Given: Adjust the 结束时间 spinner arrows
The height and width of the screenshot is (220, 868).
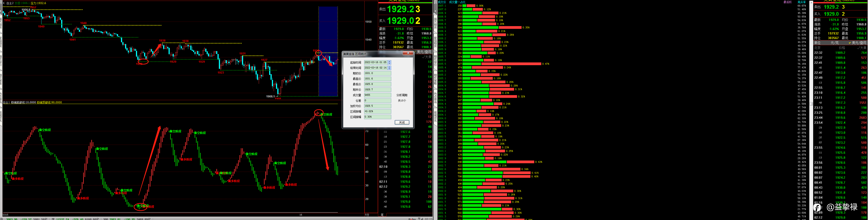Looking at the screenshot, I should click(389, 68).
